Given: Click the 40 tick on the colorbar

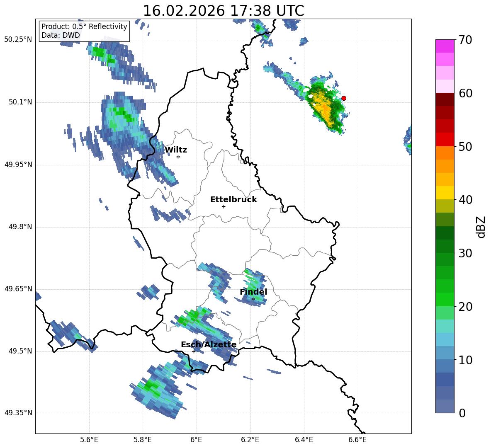Looking at the screenshot, I should pyautogui.click(x=465, y=200).
